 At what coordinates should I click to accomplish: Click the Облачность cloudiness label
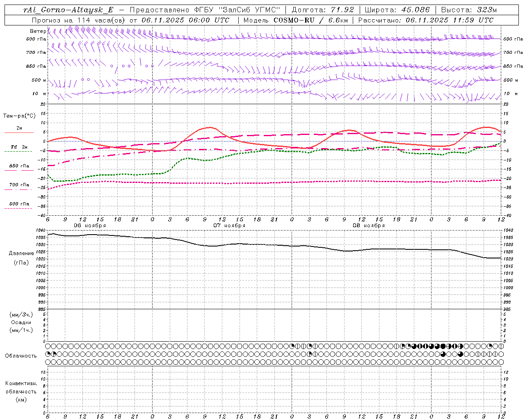21,356
